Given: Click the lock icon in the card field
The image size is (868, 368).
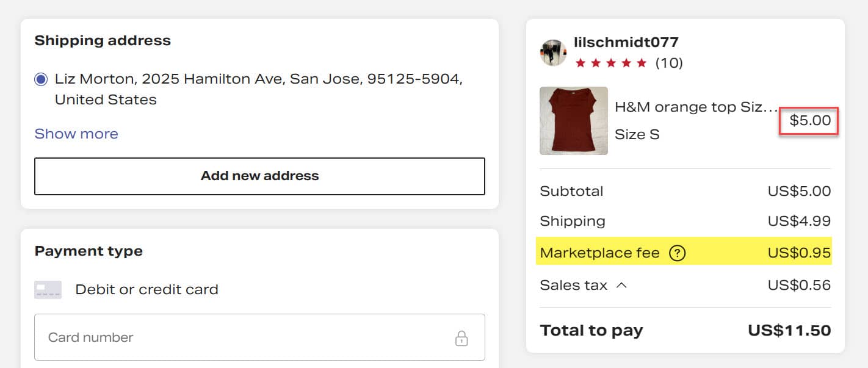Looking at the screenshot, I should point(461,338).
